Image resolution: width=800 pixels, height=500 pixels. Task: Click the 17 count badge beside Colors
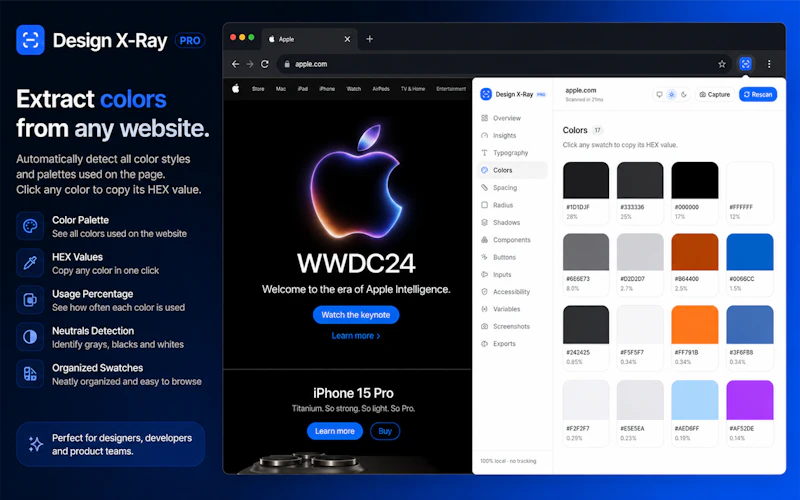pos(597,130)
